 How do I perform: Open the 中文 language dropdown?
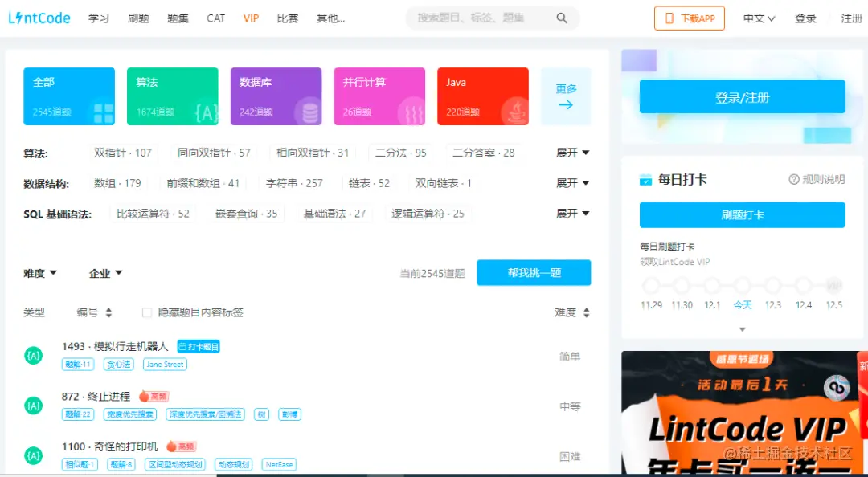click(756, 16)
